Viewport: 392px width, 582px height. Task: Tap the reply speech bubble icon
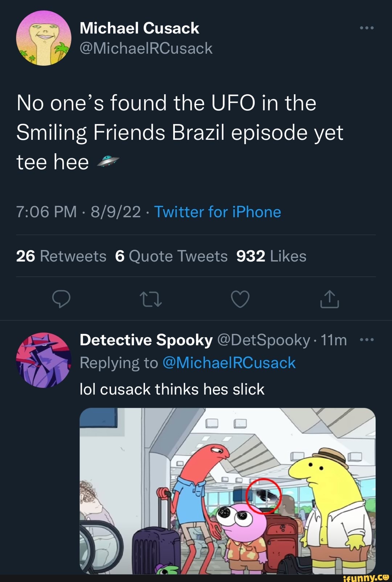(x=61, y=299)
